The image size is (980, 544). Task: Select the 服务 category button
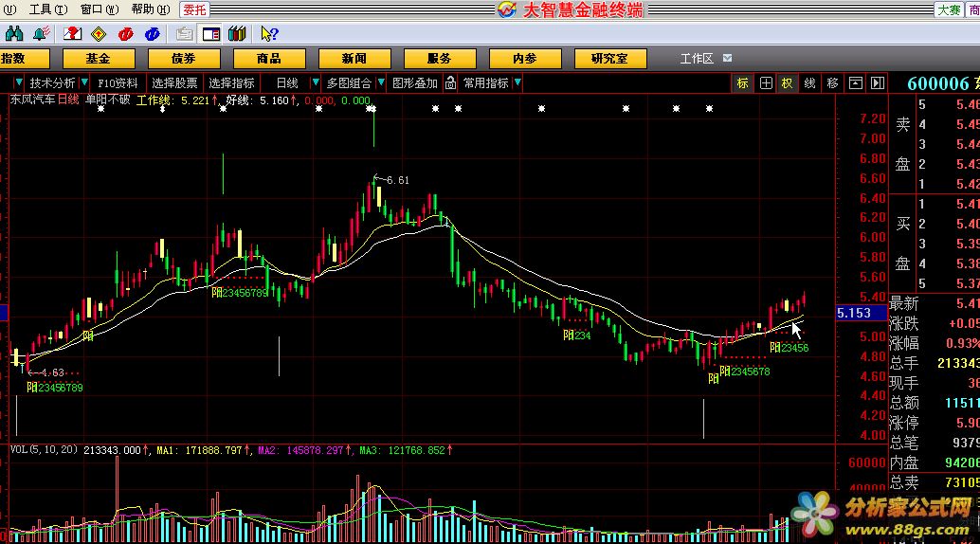440,59
